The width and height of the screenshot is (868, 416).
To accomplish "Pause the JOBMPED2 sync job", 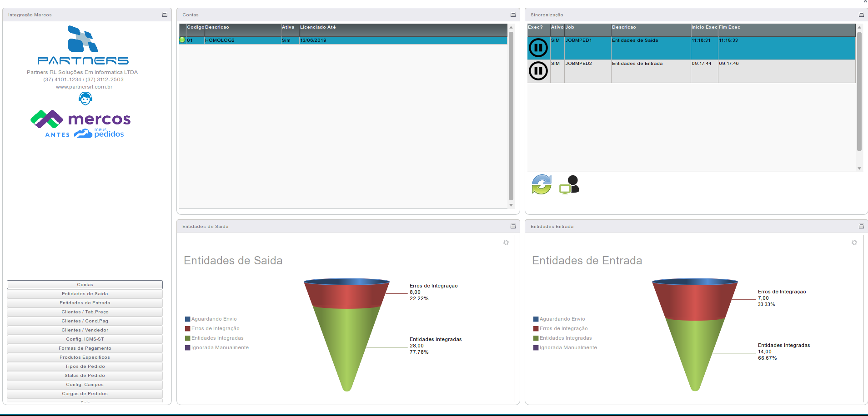I will pyautogui.click(x=538, y=71).
